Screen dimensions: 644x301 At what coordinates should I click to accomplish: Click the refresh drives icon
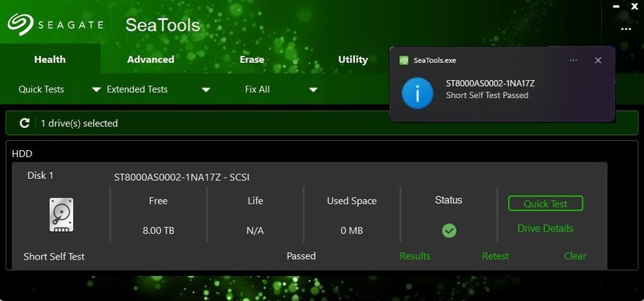tap(24, 123)
